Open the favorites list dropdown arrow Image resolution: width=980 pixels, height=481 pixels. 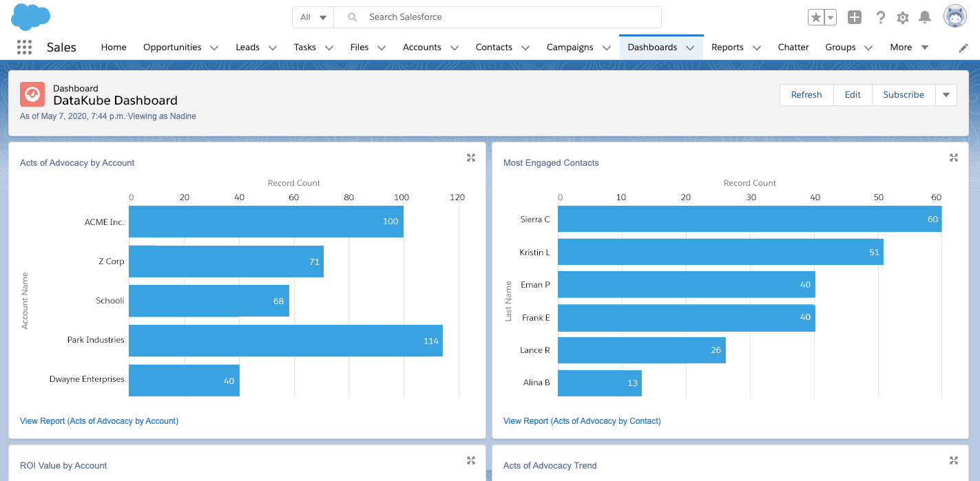click(831, 17)
